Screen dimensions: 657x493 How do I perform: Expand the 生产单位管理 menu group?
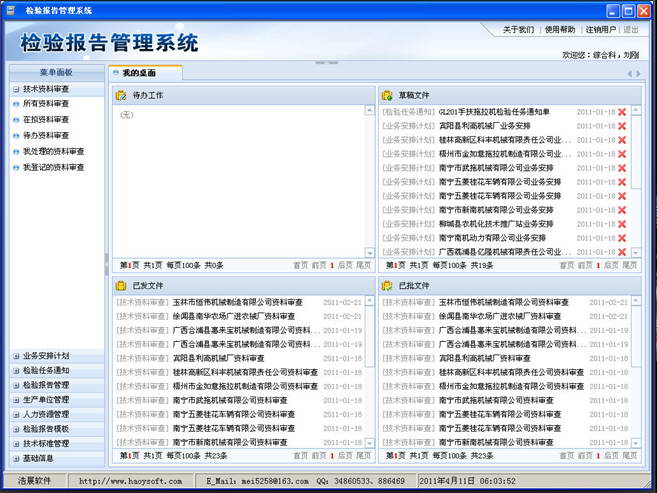16,400
